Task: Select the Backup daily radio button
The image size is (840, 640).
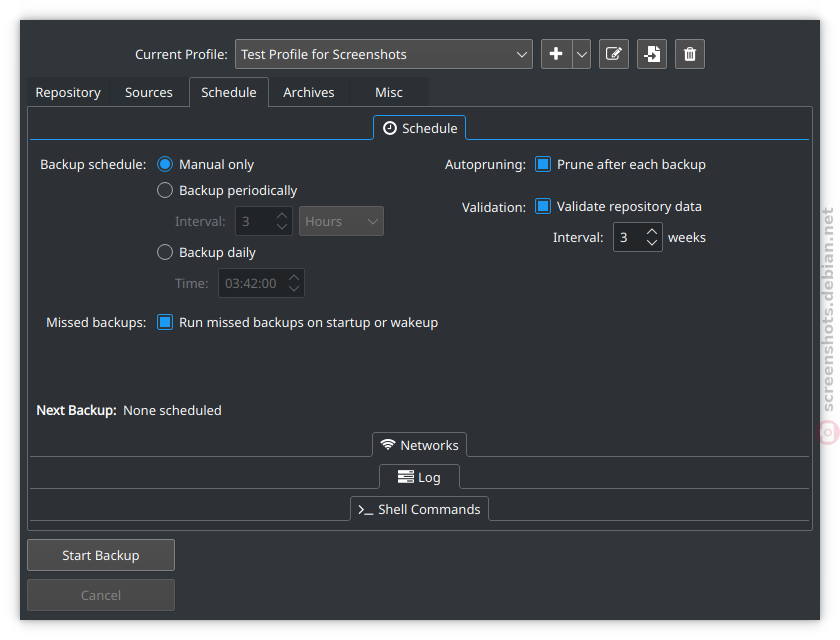Action: [166, 252]
